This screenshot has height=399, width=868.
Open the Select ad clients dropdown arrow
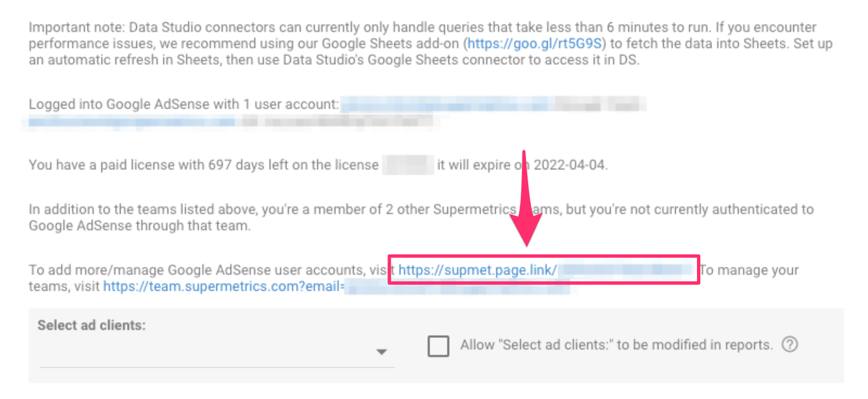pos(381,352)
